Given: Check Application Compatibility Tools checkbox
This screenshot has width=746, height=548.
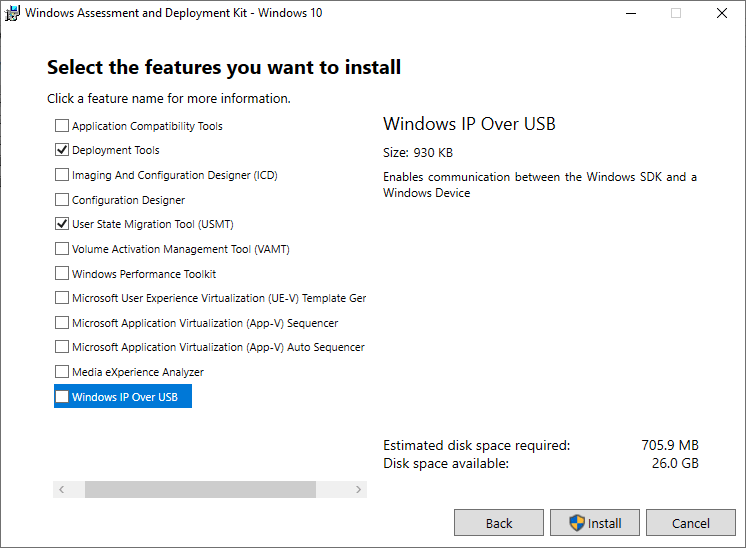Looking at the screenshot, I should point(62,126).
